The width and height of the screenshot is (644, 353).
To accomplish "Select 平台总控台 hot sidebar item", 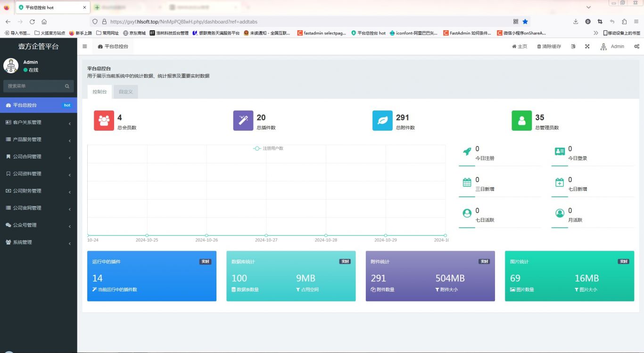I will pyautogui.click(x=38, y=105).
